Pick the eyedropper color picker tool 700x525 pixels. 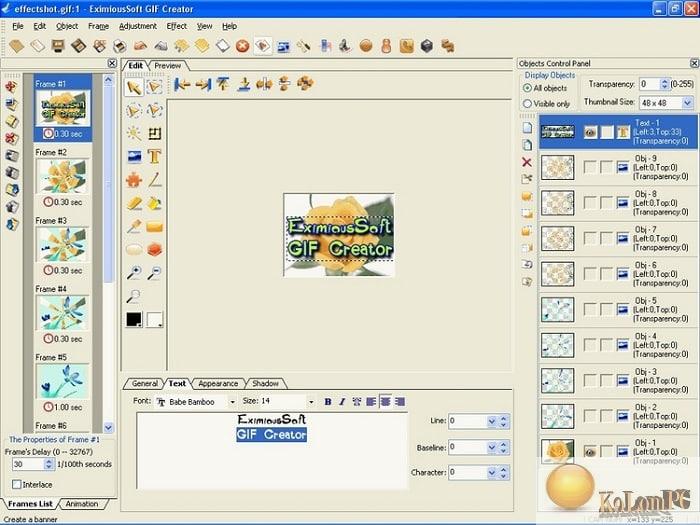(133, 226)
